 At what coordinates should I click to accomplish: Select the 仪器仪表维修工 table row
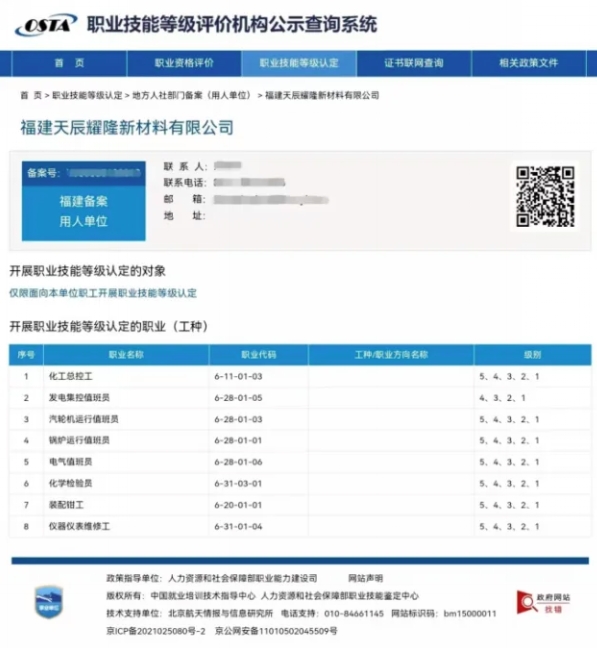click(300, 526)
